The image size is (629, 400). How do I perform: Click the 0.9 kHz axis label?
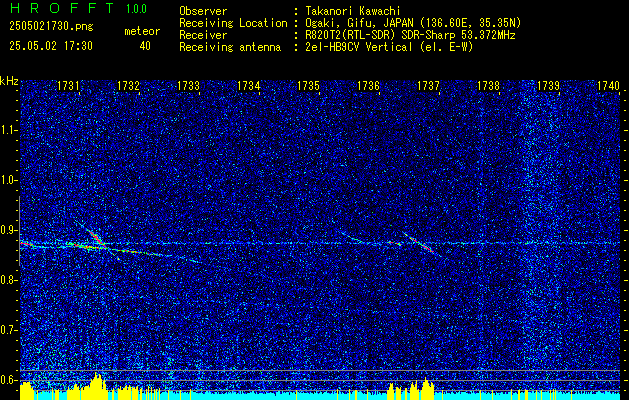pyautogui.click(x=8, y=230)
